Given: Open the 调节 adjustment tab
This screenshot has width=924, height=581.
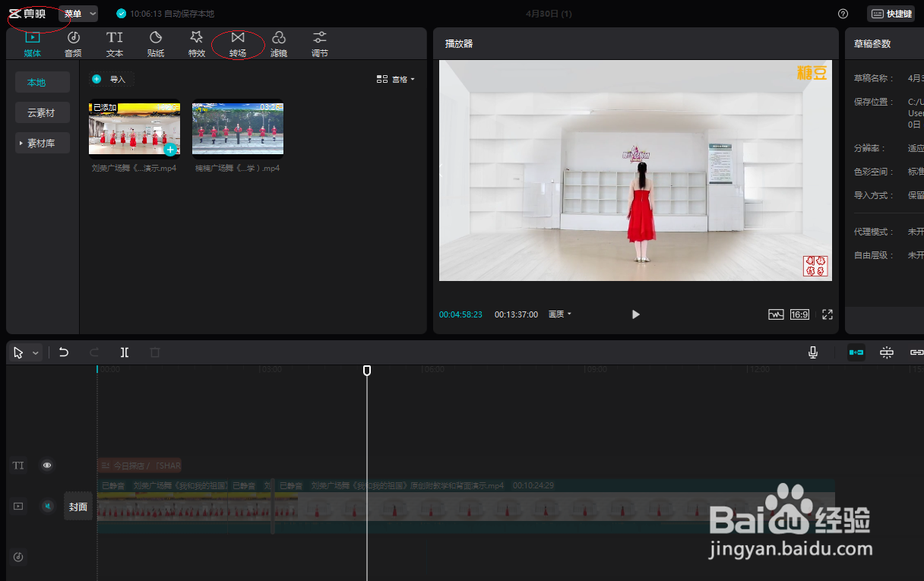Looking at the screenshot, I should (x=320, y=44).
